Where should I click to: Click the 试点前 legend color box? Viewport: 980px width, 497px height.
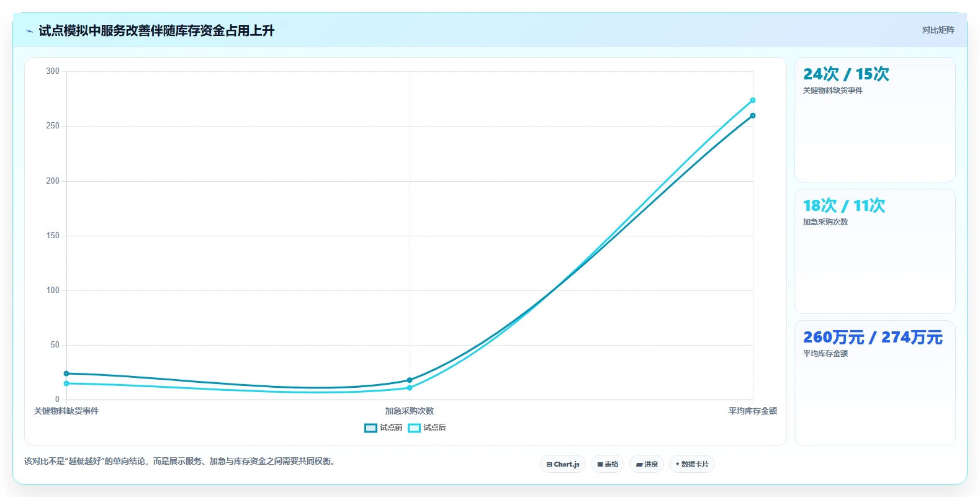click(x=371, y=428)
